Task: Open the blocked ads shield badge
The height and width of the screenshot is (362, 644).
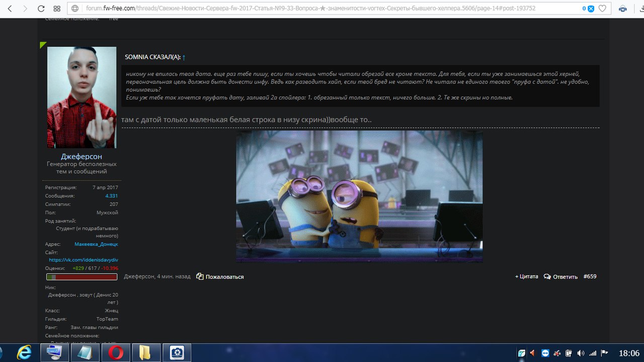Action: click(588, 9)
